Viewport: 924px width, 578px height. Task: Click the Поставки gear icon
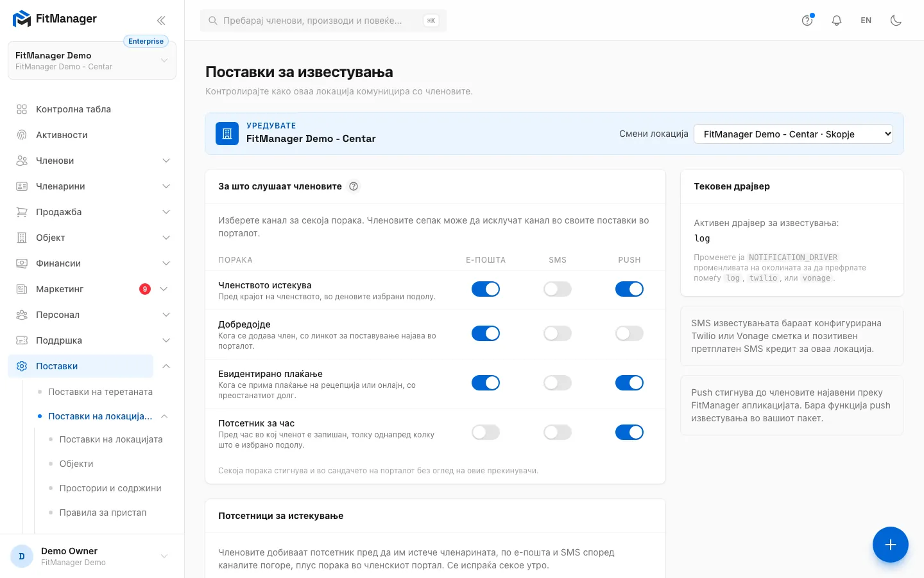(x=22, y=366)
